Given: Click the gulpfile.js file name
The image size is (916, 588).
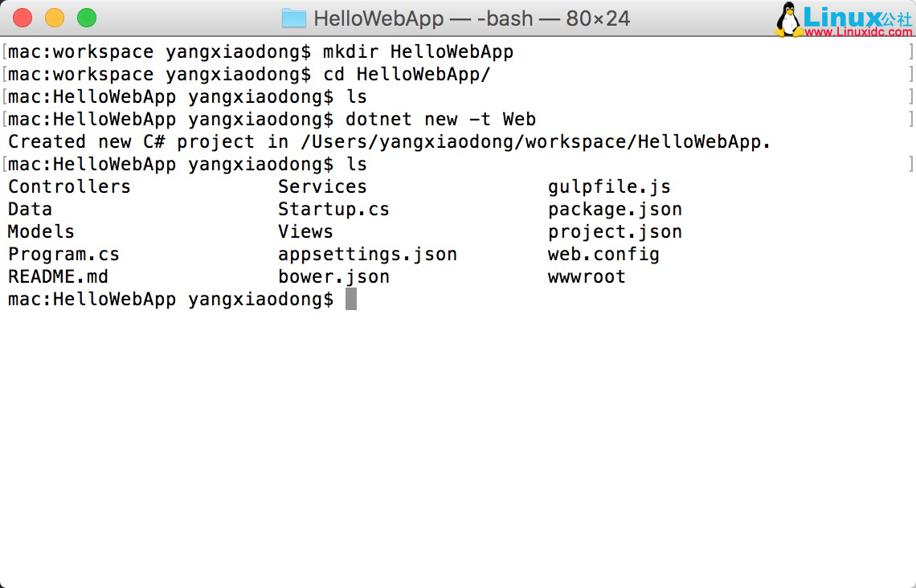Looking at the screenshot, I should [x=608, y=186].
